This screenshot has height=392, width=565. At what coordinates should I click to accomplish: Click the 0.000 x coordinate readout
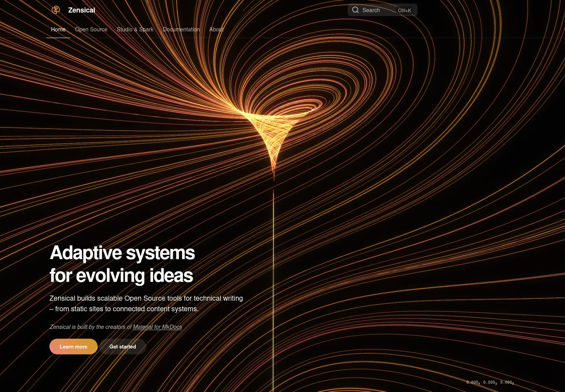tap(473, 383)
